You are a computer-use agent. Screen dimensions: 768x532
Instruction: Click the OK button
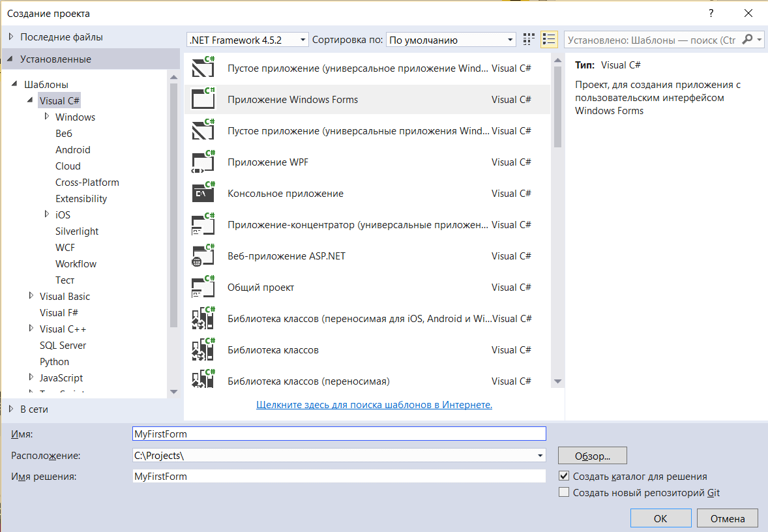coord(660,518)
